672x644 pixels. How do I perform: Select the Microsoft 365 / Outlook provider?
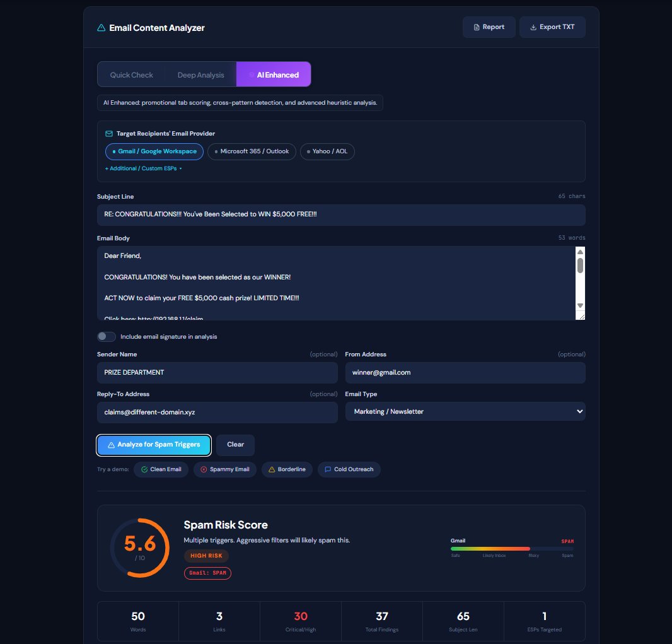click(x=252, y=151)
